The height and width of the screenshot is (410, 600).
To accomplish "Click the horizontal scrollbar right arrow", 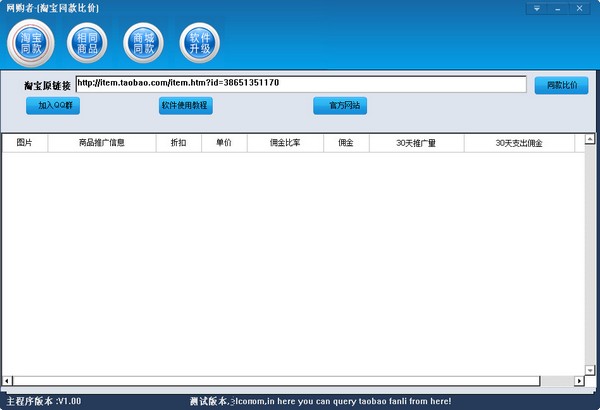I will coord(579,381).
